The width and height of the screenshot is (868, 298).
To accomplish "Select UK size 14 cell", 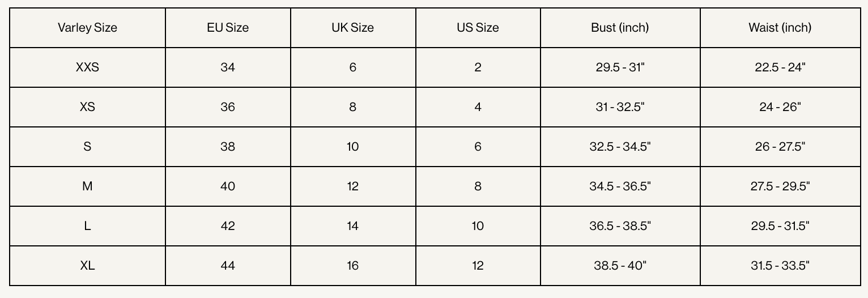I will (x=352, y=226).
